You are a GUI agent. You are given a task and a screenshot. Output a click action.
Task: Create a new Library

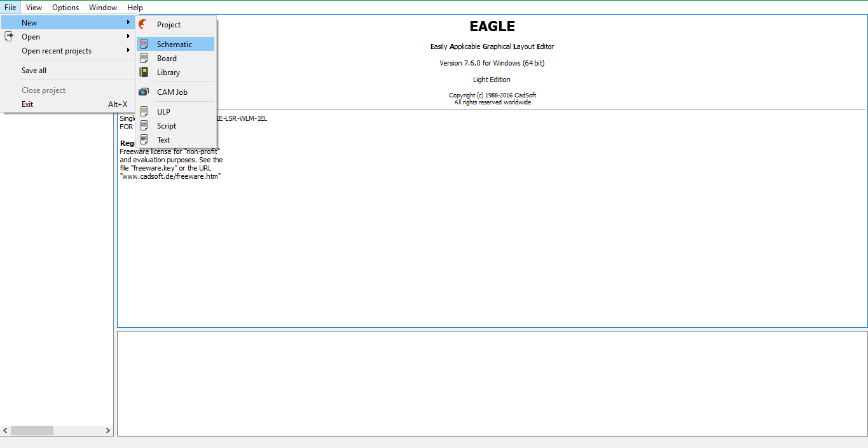coord(176,73)
